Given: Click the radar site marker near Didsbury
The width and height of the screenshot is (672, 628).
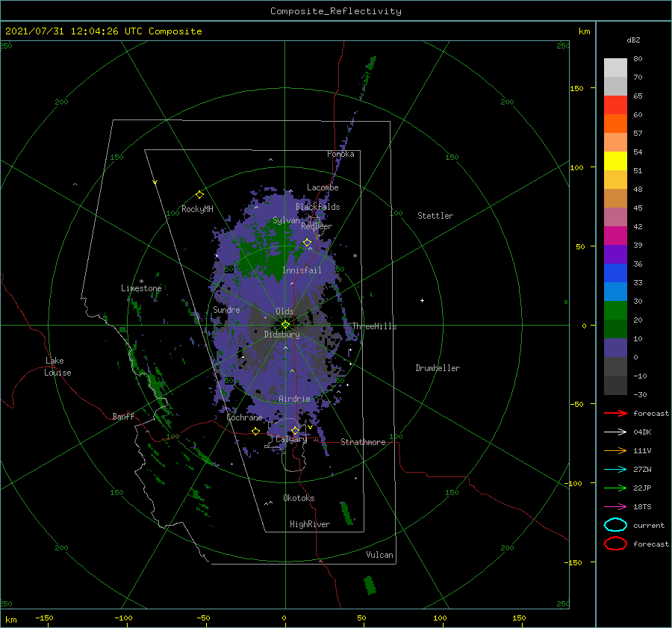Looking at the screenshot, I should coord(285,325).
